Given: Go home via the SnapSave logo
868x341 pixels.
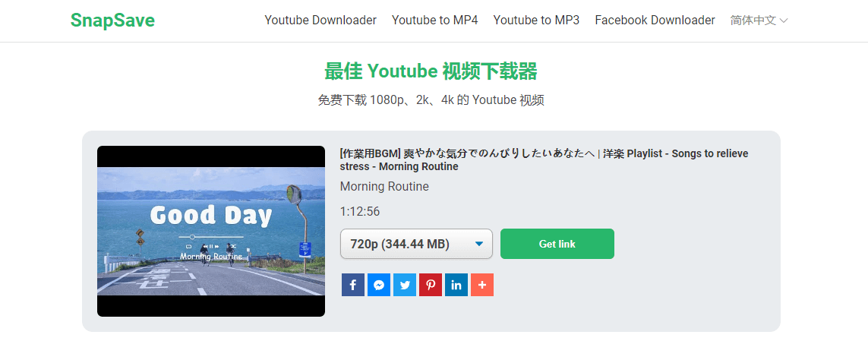Looking at the screenshot, I should [112, 21].
